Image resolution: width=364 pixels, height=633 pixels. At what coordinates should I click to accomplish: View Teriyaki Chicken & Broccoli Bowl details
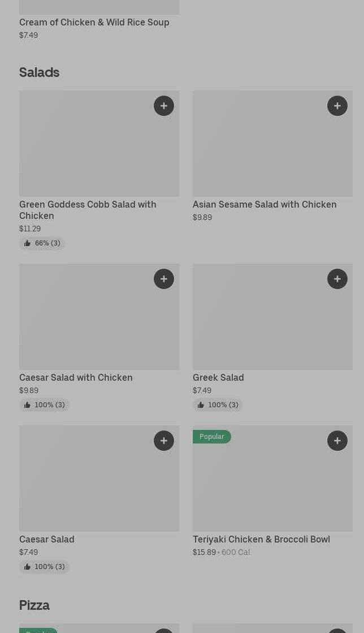[261, 539]
